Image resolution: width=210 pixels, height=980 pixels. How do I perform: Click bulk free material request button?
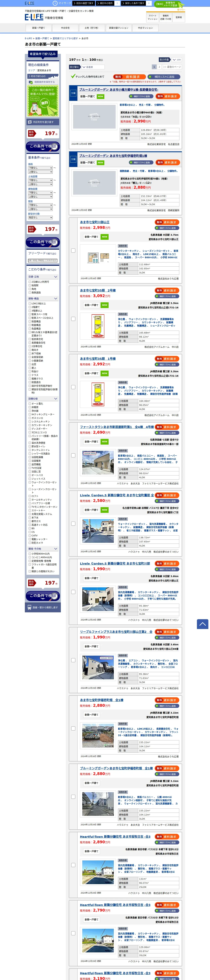point(129,76)
